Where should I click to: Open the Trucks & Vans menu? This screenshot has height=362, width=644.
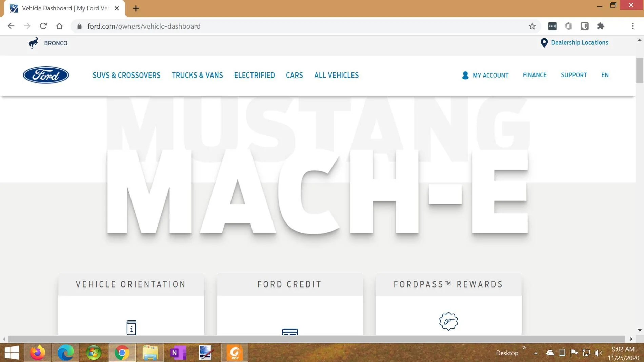click(x=197, y=75)
